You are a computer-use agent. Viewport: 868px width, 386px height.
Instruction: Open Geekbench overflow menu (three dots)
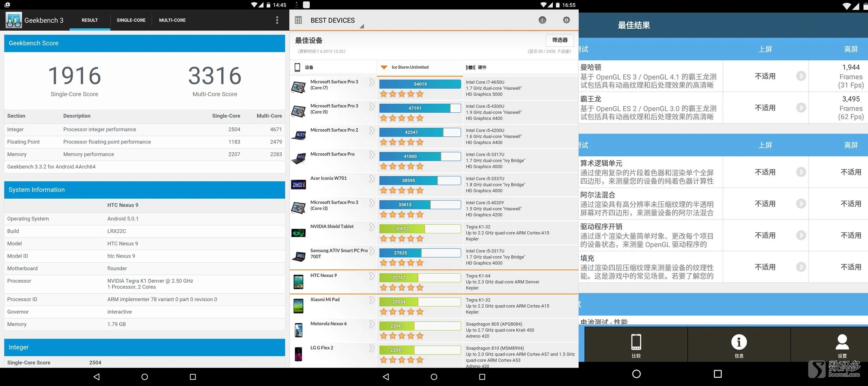click(277, 20)
